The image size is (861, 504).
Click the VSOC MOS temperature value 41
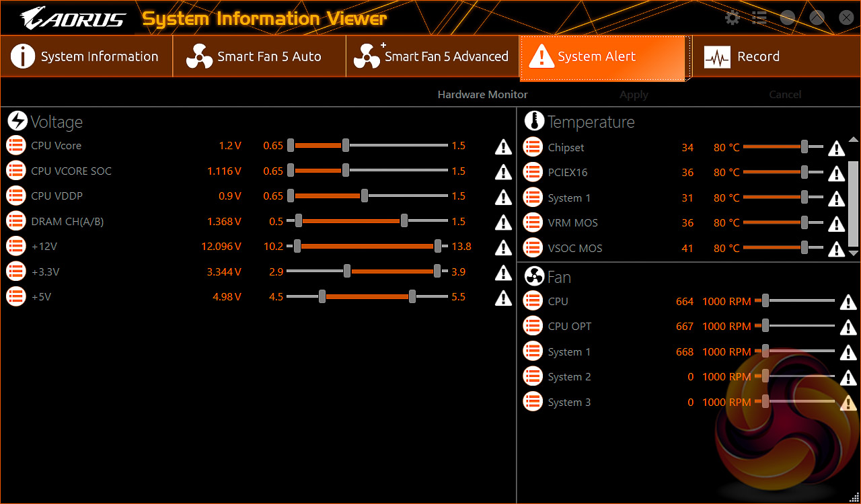(x=687, y=249)
